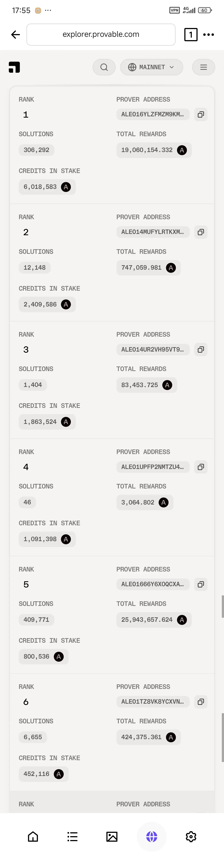Open the search magnifier button

click(104, 67)
